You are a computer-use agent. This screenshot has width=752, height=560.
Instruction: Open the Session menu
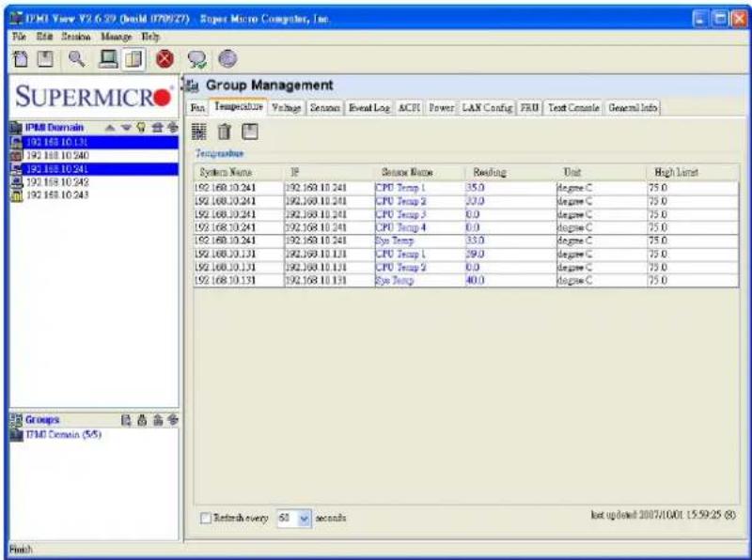pyautogui.click(x=76, y=37)
